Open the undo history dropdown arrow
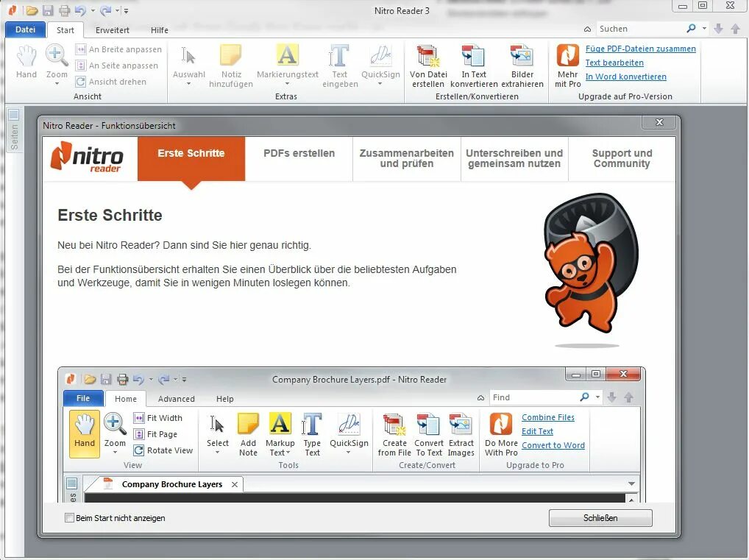The image size is (749, 560). click(93, 10)
